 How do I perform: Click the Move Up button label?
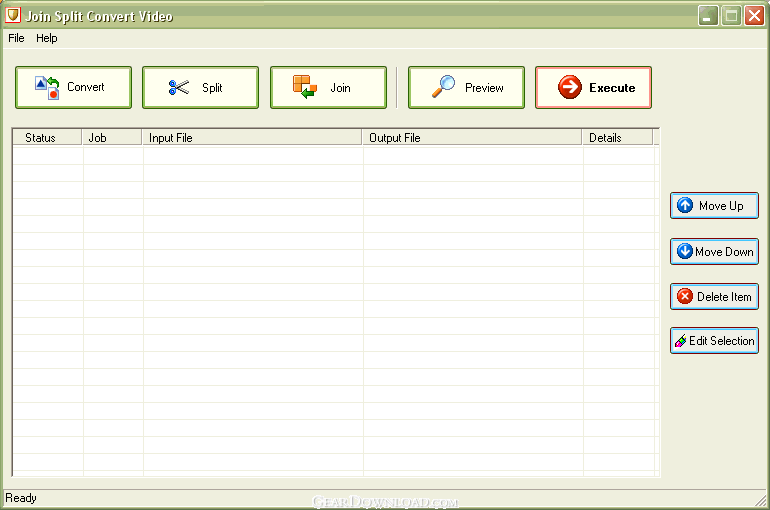click(x=721, y=206)
